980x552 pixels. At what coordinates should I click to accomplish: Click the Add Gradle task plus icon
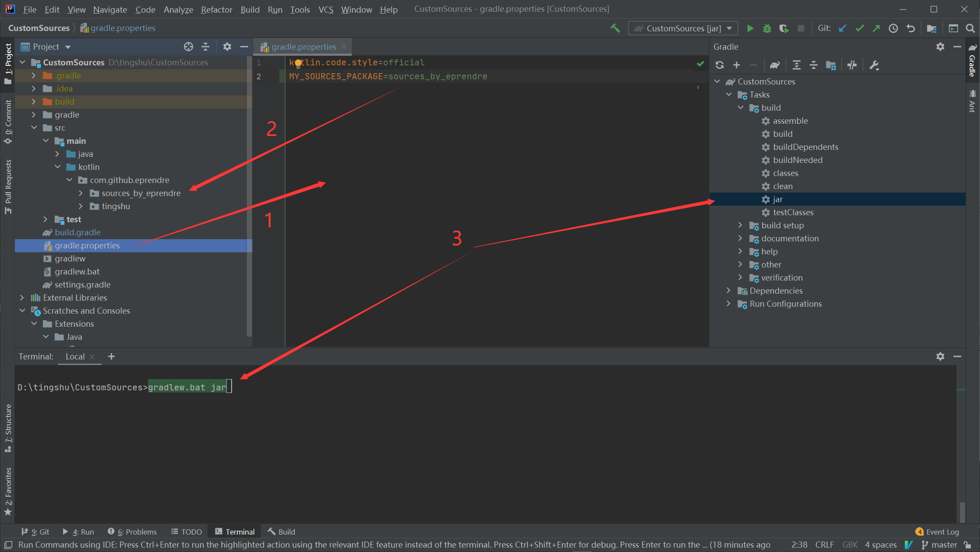737,64
